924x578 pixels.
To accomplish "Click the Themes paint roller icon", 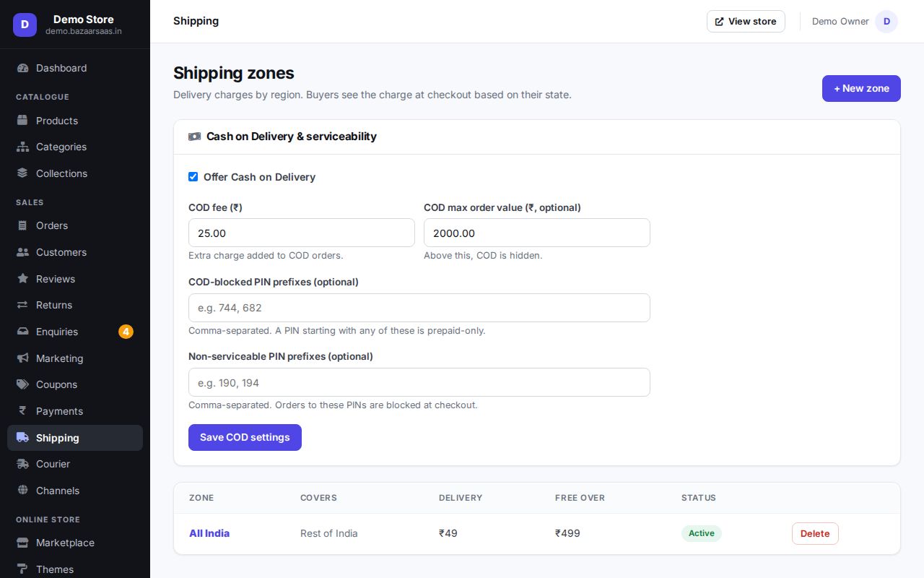I will 22,569.
